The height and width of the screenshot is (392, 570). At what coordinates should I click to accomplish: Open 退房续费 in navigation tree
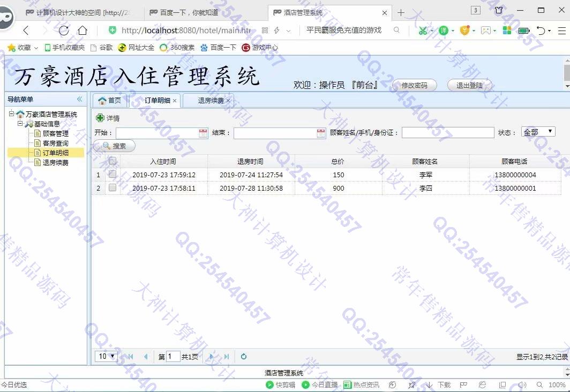coord(55,162)
